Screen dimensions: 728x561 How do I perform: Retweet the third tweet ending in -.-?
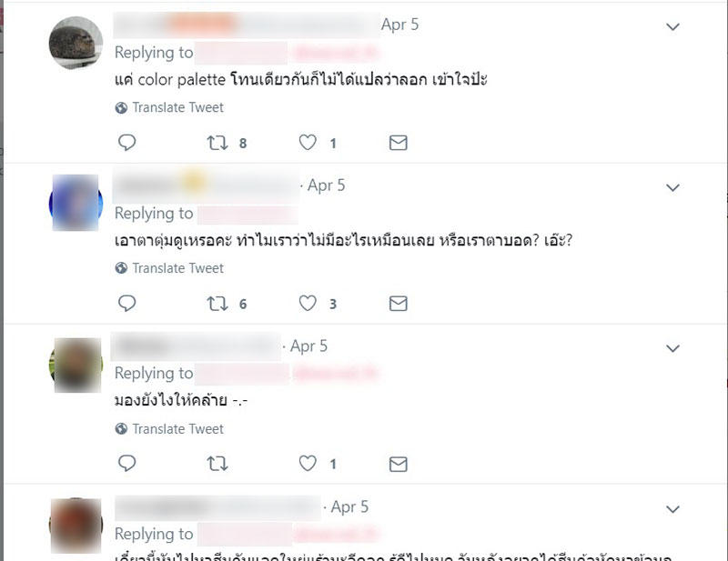(x=217, y=464)
